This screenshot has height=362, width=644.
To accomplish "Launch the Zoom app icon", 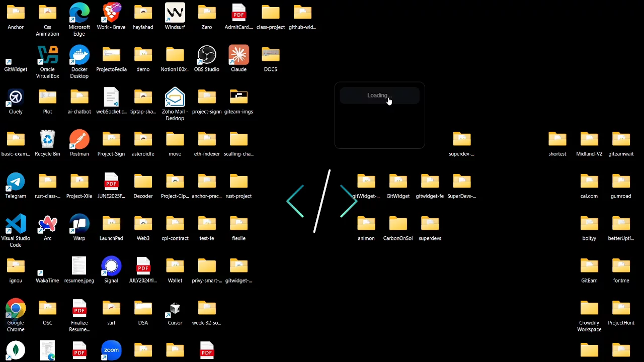I will click(111, 350).
